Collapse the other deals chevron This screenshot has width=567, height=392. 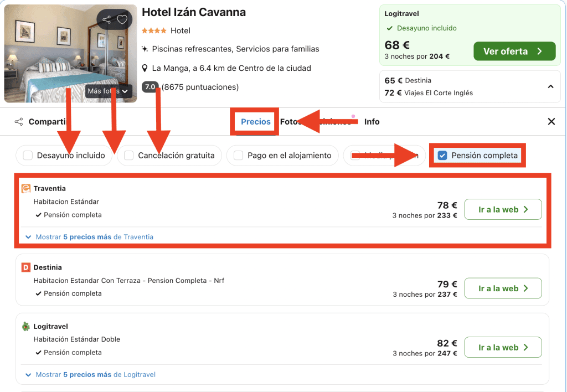(550, 86)
